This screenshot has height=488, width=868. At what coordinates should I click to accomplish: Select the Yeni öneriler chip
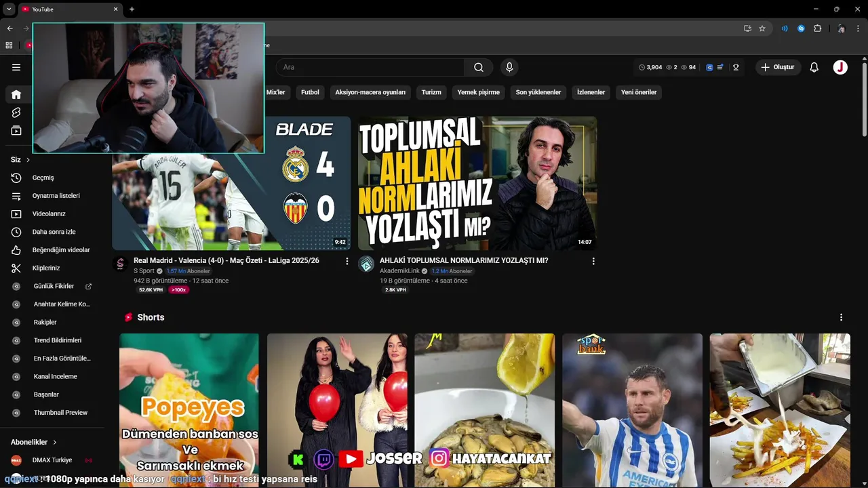pyautogui.click(x=639, y=92)
